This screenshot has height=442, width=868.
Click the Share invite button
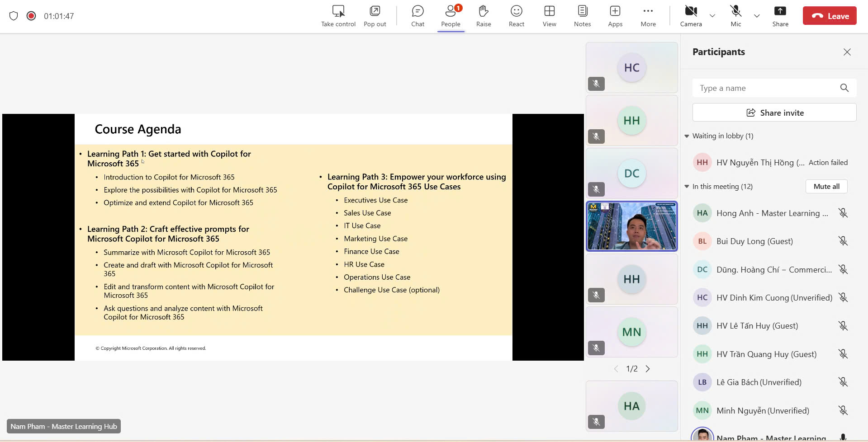click(774, 113)
